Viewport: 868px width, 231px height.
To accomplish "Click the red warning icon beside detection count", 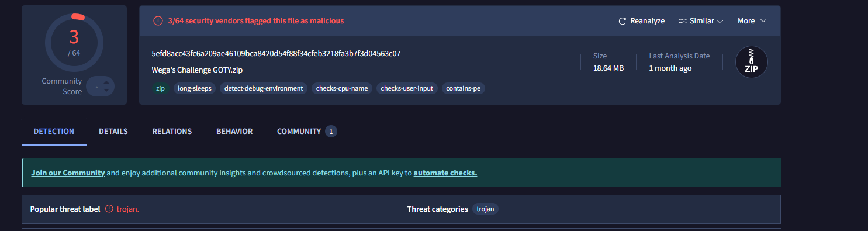I will [x=158, y=20].
